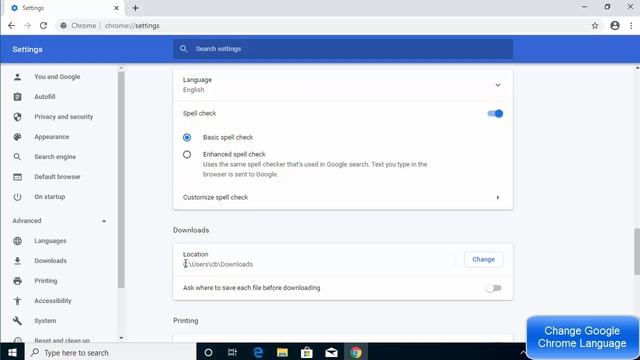Viewport: 640px width, 360px height.
Task: Click the sidebar scroll down arrow
Action: tap(121, 338)
